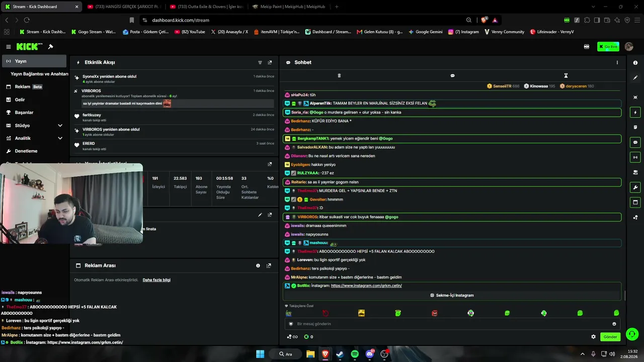This screenshot has height=362, width=644.
Task: Pop out the Etkinlik Akışı panel
Action: point(270,62)
